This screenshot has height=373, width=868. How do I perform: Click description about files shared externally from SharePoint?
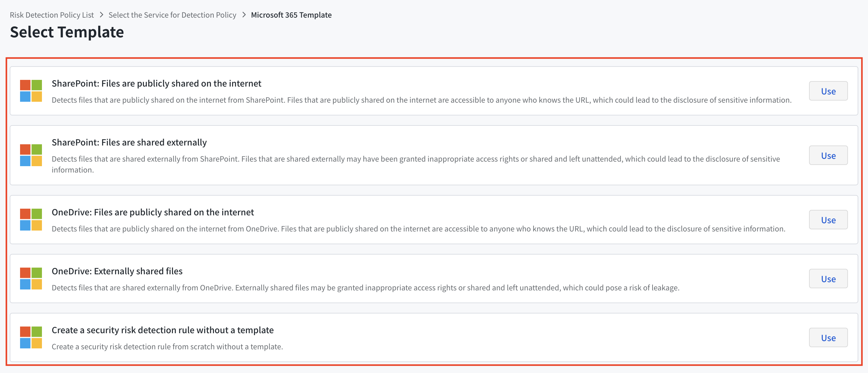pos(416,164)
